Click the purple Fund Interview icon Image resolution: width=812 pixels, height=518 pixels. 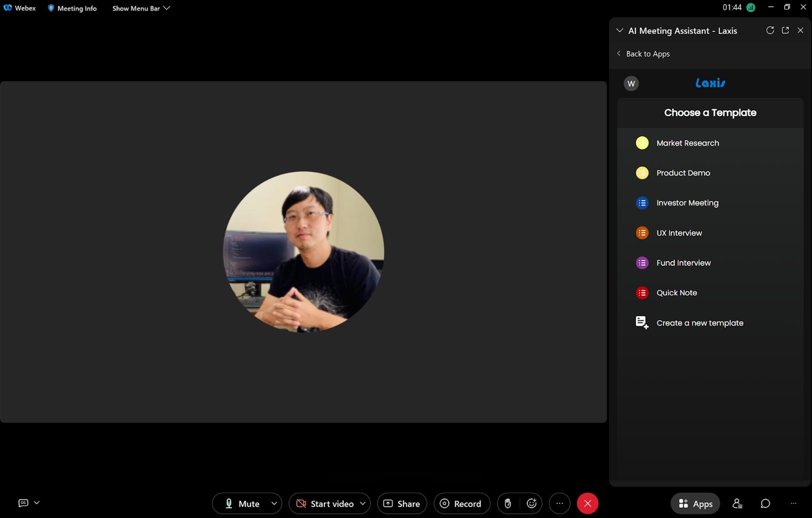click(642, 263)
